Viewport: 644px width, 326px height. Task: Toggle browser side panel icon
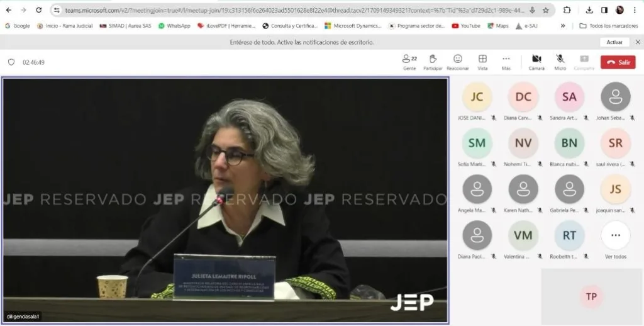point(604,10)
